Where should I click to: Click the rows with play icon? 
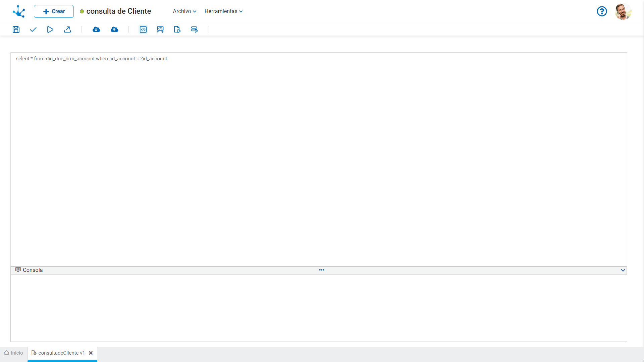pos(194,29)
